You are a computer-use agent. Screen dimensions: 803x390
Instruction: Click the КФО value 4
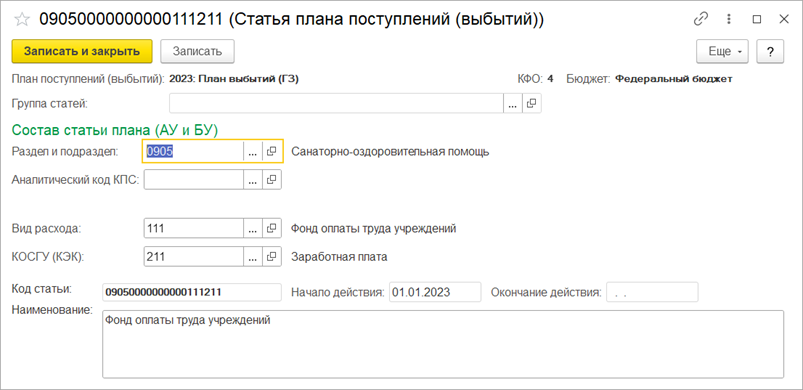click(550, 79)
